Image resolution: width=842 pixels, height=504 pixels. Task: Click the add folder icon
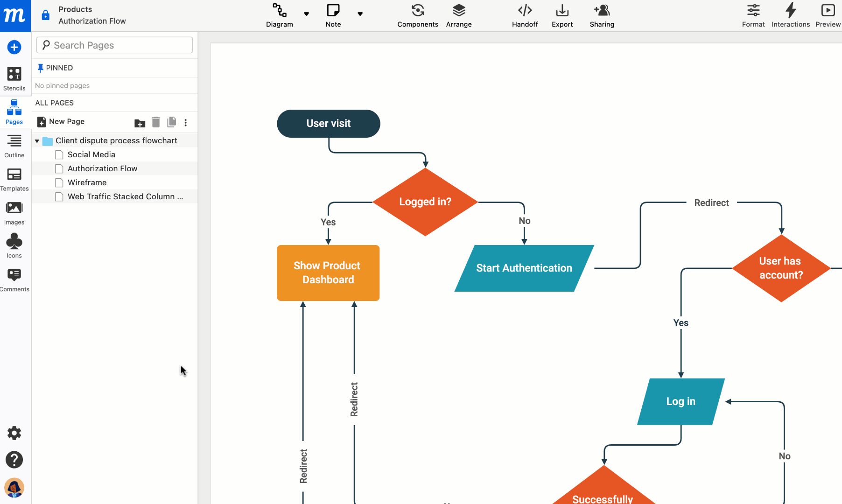(140, 123)
